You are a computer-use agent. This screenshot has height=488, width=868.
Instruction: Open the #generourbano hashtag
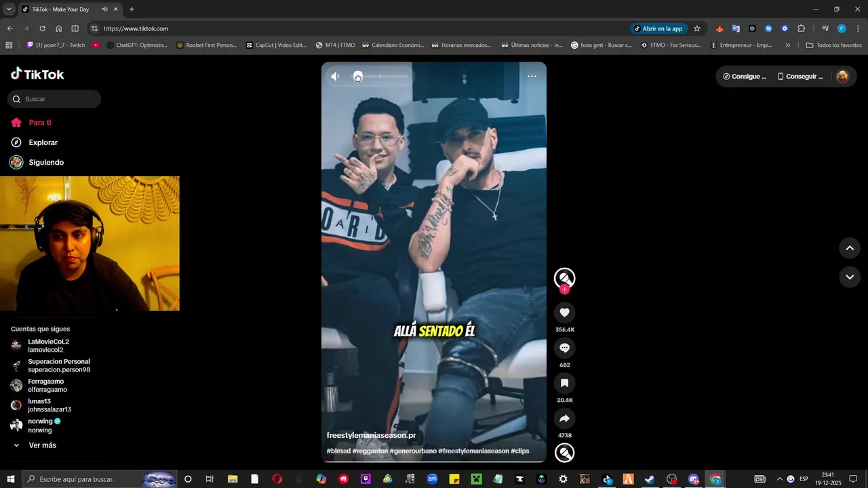coord(413,451)
